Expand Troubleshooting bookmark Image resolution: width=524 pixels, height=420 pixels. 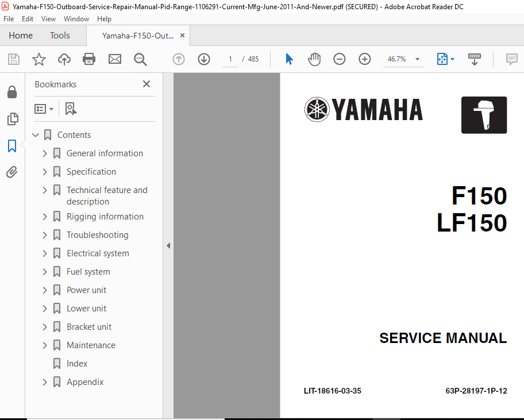pos(45,235)
